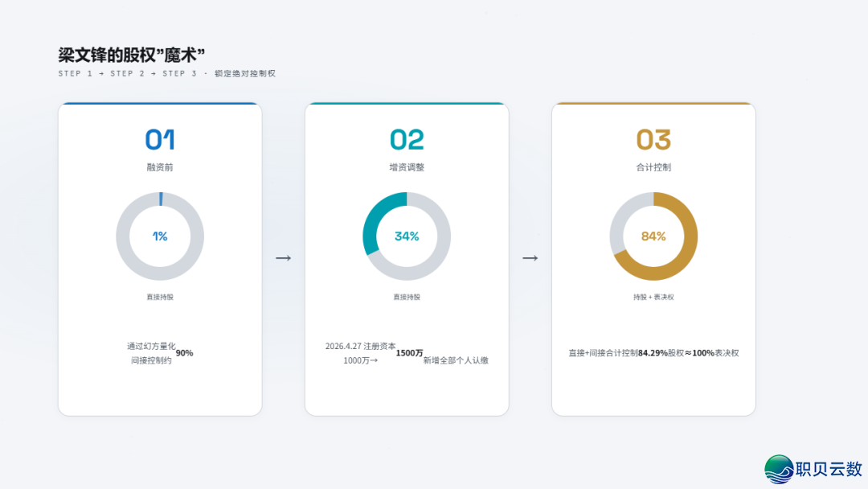Click the 通过幻方量化 间接控制约 text
This screenshot has height=489, width=868.
coord(151,353)
